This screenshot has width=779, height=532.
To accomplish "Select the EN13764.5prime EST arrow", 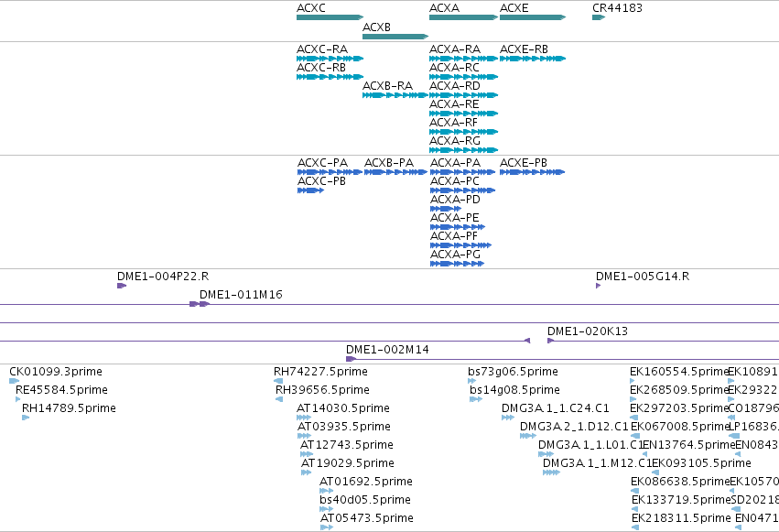I will coord(644,454).
